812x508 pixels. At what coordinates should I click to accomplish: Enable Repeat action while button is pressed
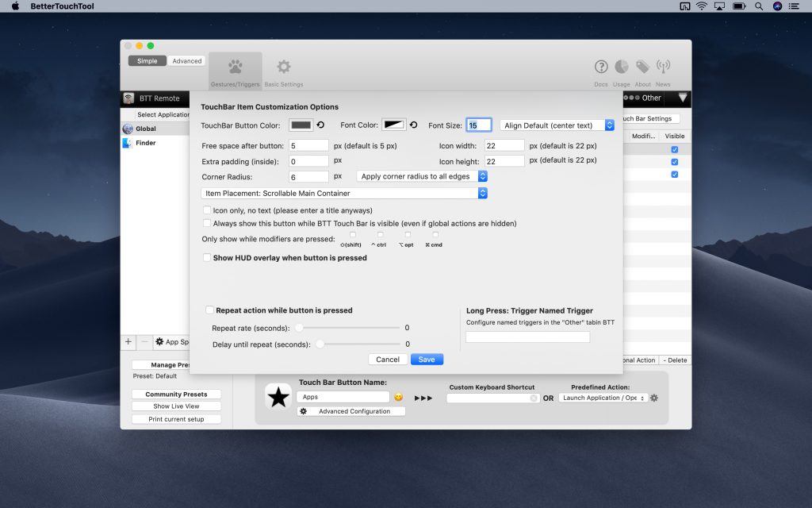coord(209,310)
